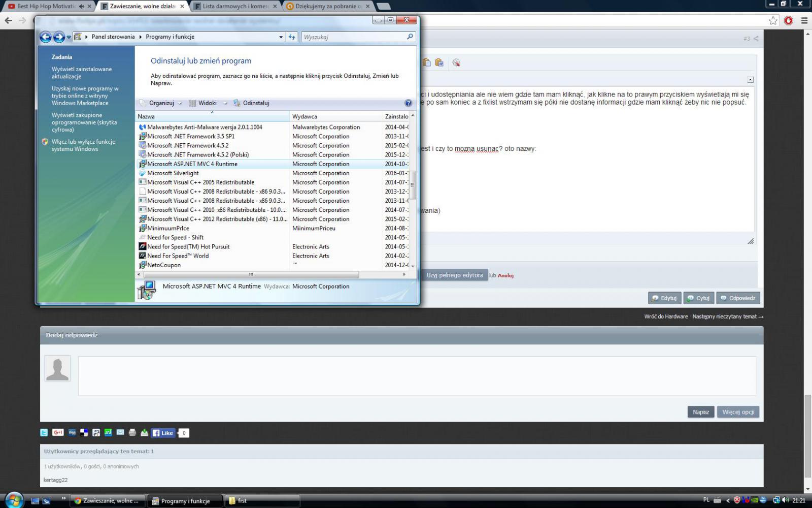Open recent pages dropdown next to forward arrow
This screenshot has height=508, width=812.
coord(69,38)
